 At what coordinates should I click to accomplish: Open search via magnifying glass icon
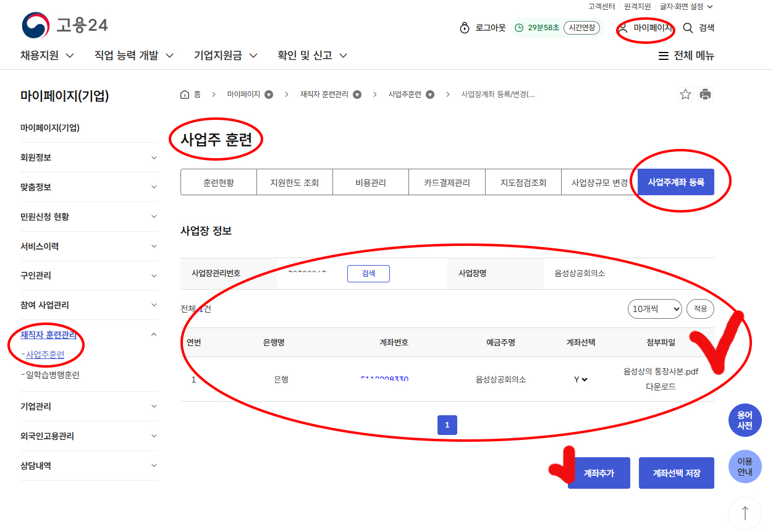pos(688,28)
